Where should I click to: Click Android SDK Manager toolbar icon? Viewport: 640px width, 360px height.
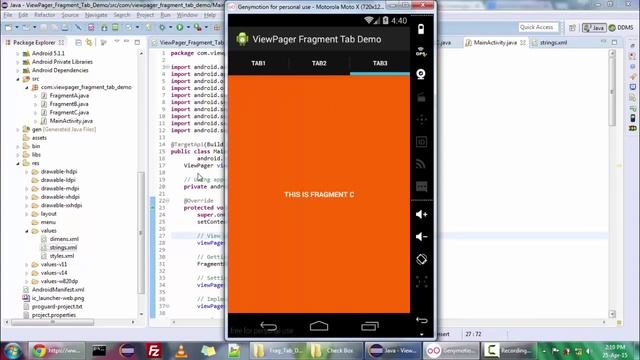[104, 27]
